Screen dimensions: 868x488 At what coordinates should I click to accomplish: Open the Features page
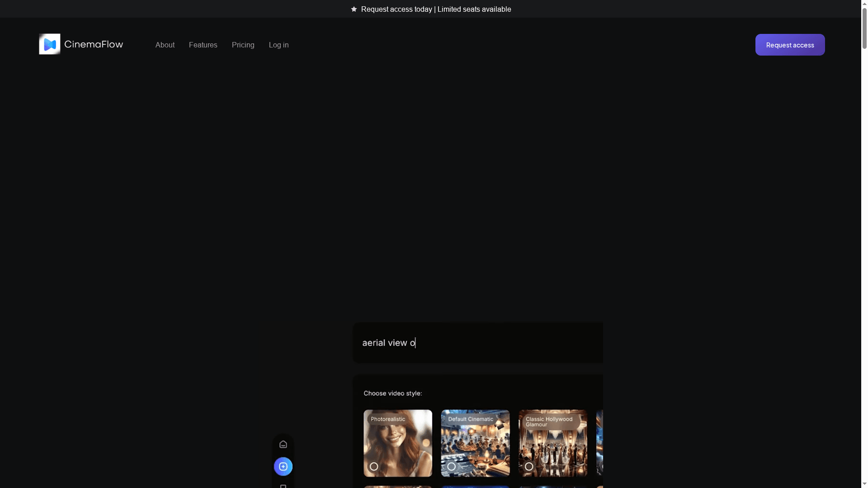coord(203,45)
